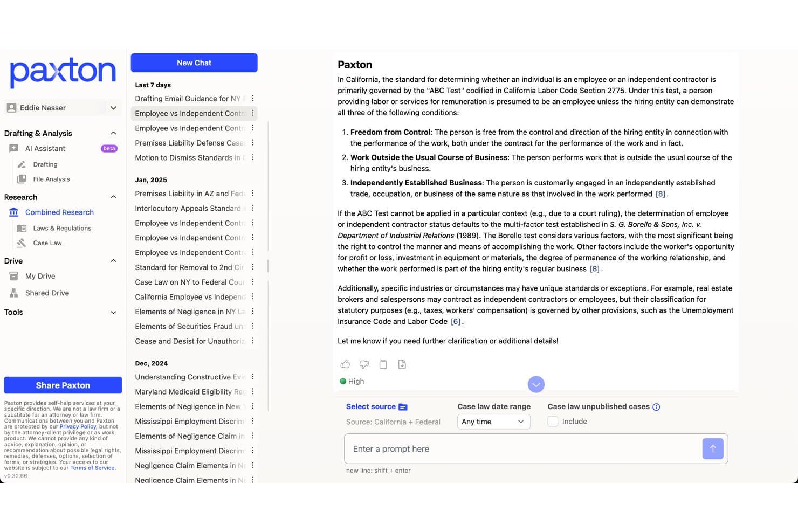
Task: Open options for Understanding Constructive Evidence chat
Action: (x=253, y=377)
